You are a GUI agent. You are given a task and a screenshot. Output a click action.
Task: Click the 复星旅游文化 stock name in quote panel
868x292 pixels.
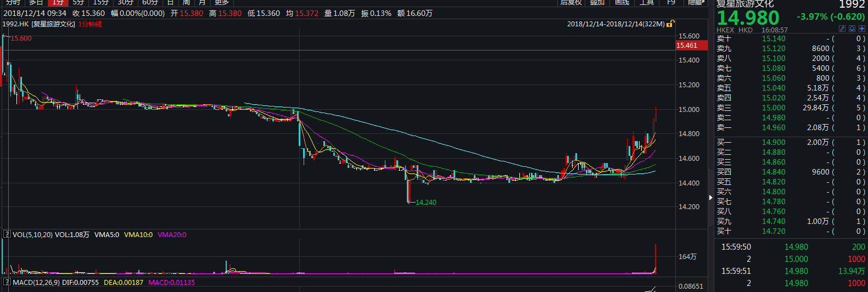pos(745,4)
